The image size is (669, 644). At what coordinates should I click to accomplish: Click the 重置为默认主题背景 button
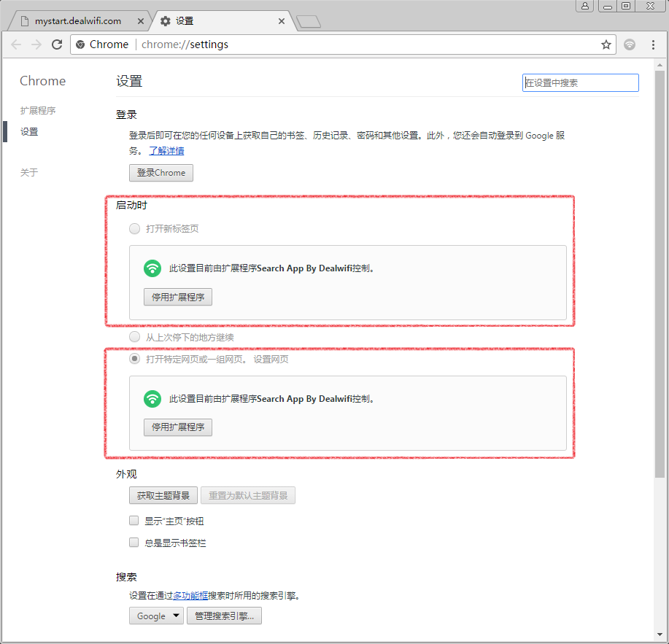pyautogui.click(x=248, y=496)
